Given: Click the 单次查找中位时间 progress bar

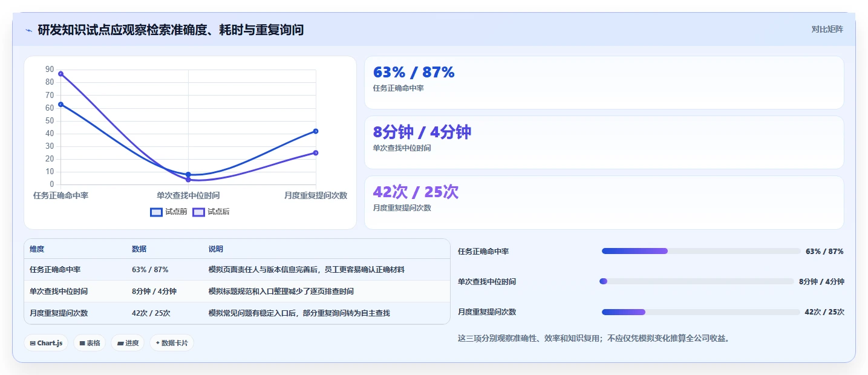Looking at the screenshot, I should point(697,281).
